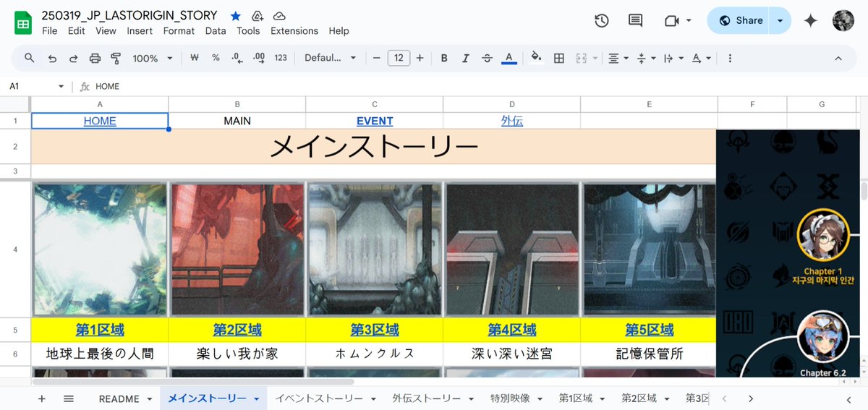Redo the last action
The height and width of the screenshot is (410, 868).
point(73,59)
